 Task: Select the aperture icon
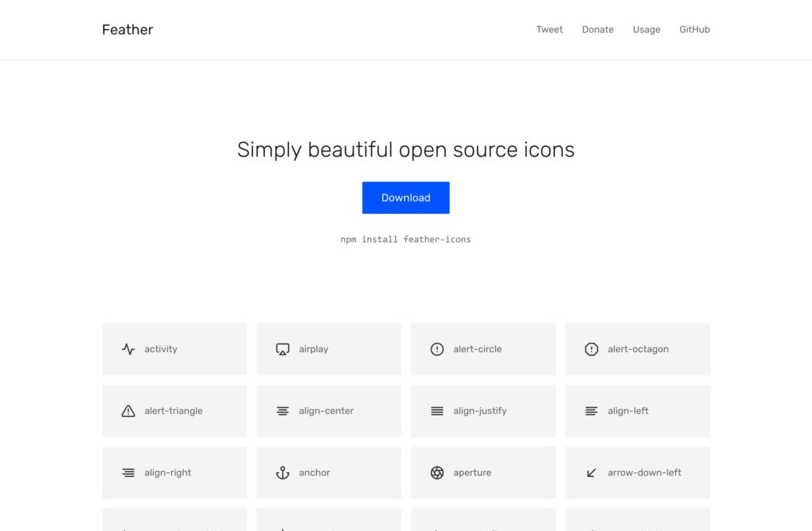[x=483, y=472]
